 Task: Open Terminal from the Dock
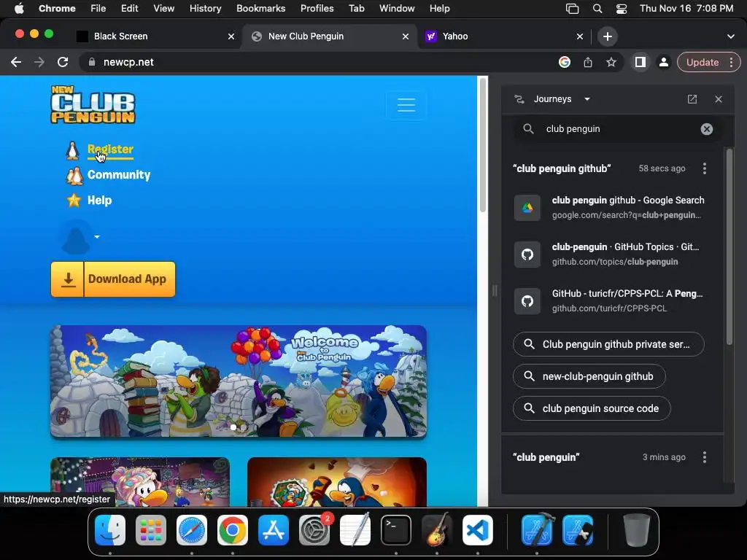396,530
